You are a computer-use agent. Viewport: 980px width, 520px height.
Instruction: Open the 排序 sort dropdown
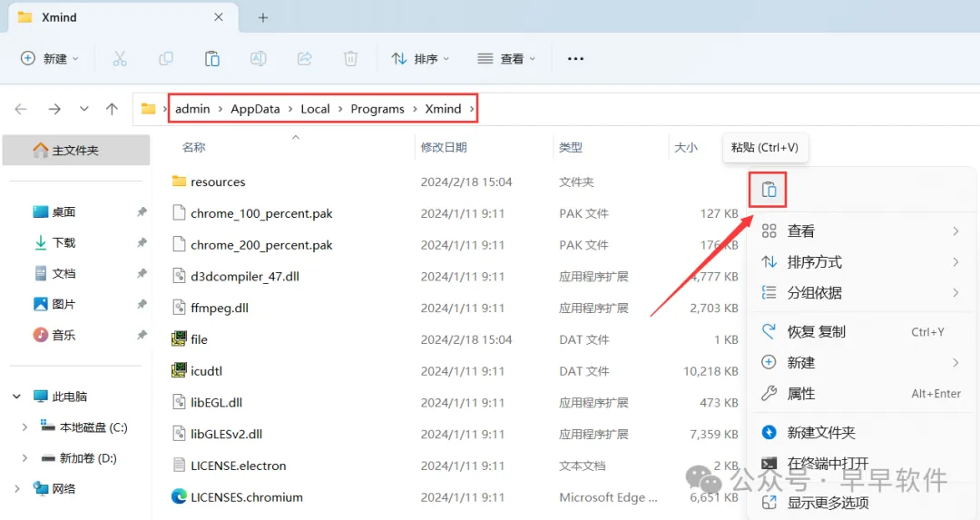click(420, 59)
